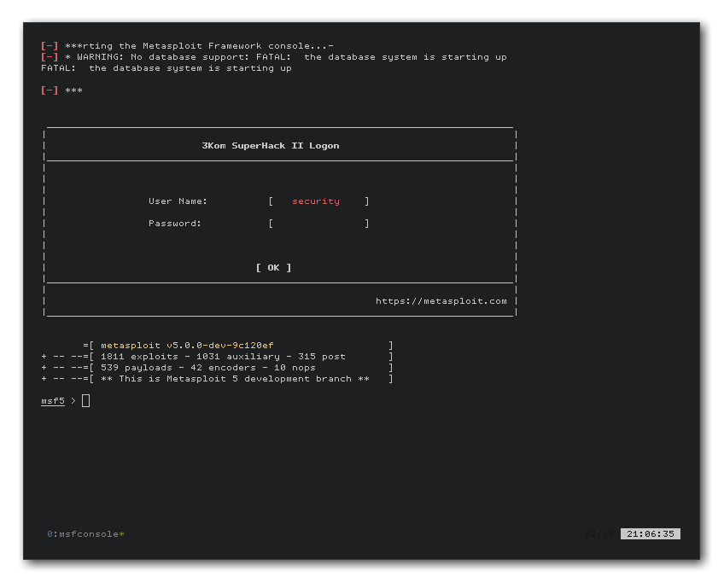
Task: Click the [-] marker before the lone ***
Action: click(x=50, y=90)
